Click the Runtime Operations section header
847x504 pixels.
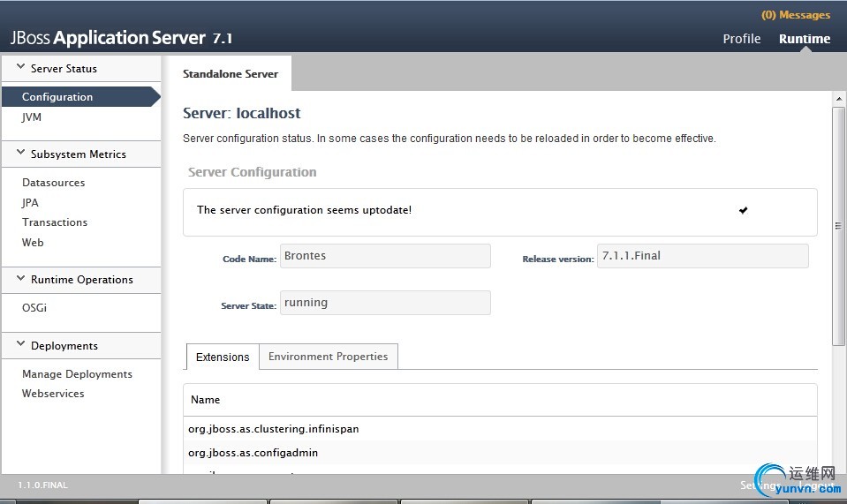(x=81, y=280)
